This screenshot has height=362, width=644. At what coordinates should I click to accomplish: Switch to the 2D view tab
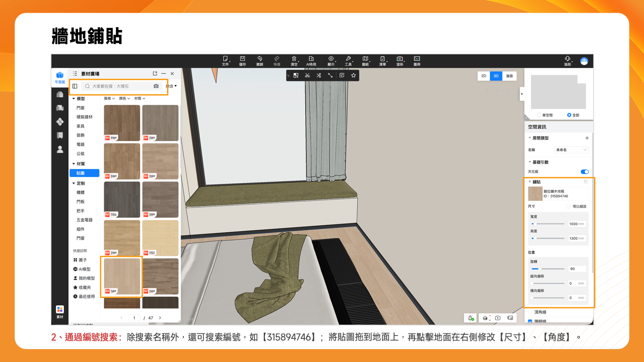483,76
